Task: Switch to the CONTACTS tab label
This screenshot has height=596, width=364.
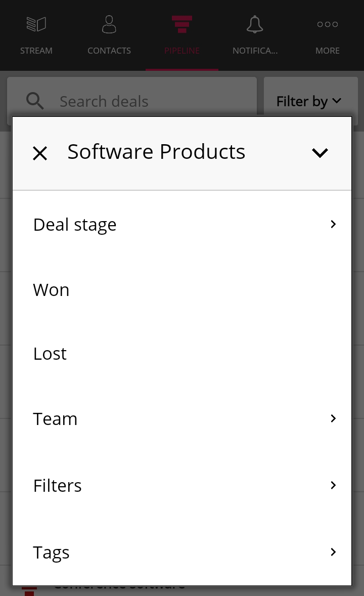Action: click(109, 51)
